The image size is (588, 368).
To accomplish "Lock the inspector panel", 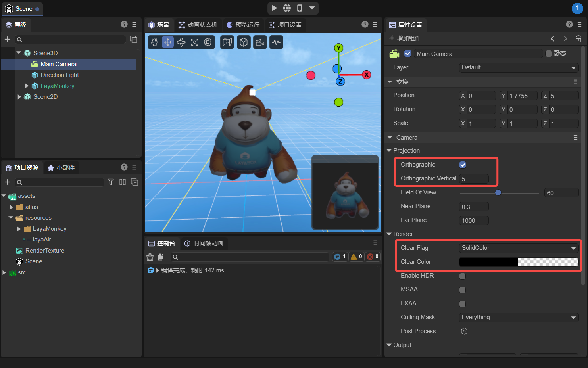I will click(x=578, y=38).
